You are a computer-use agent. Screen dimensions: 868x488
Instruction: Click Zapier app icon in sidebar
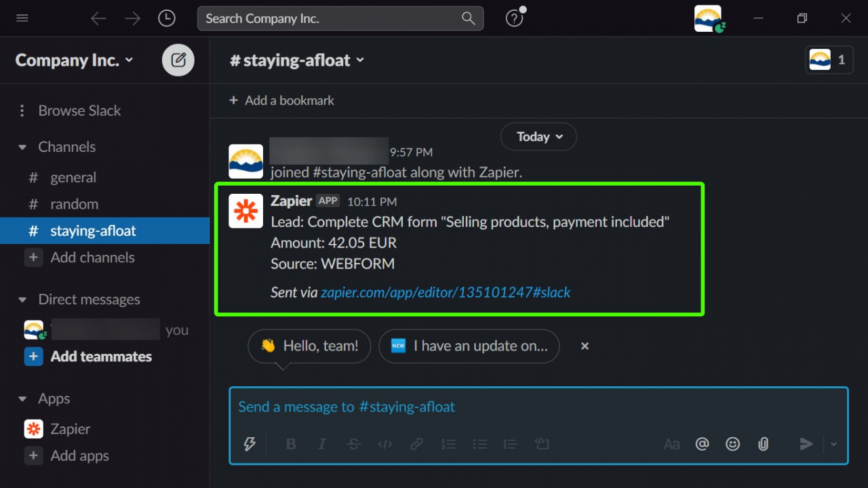(x=33, y=429)
